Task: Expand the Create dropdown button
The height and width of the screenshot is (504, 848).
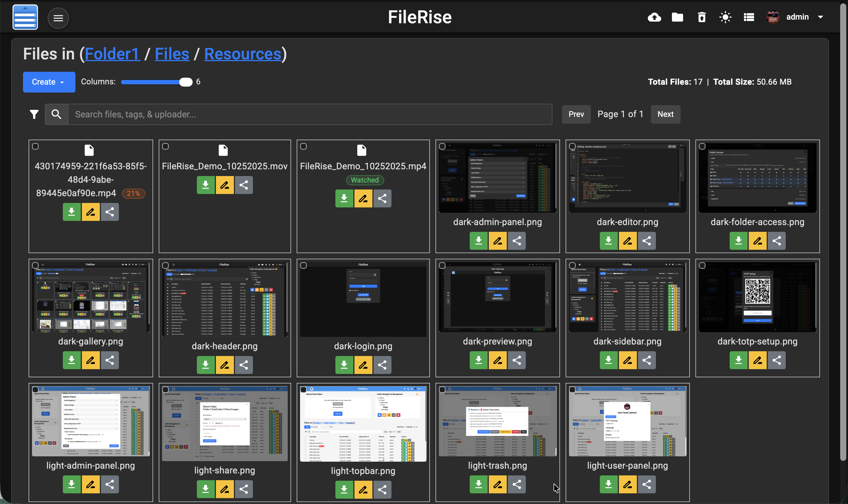Action: [49, 82]
